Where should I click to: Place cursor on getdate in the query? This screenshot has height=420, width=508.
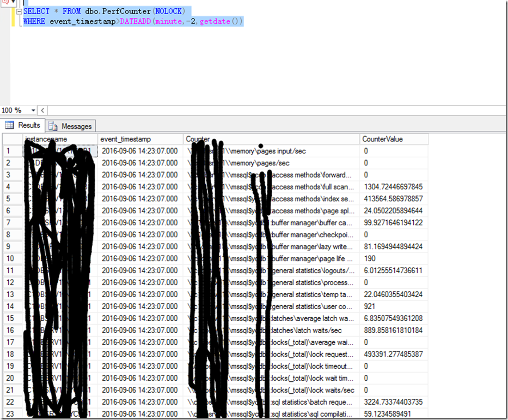217,22
